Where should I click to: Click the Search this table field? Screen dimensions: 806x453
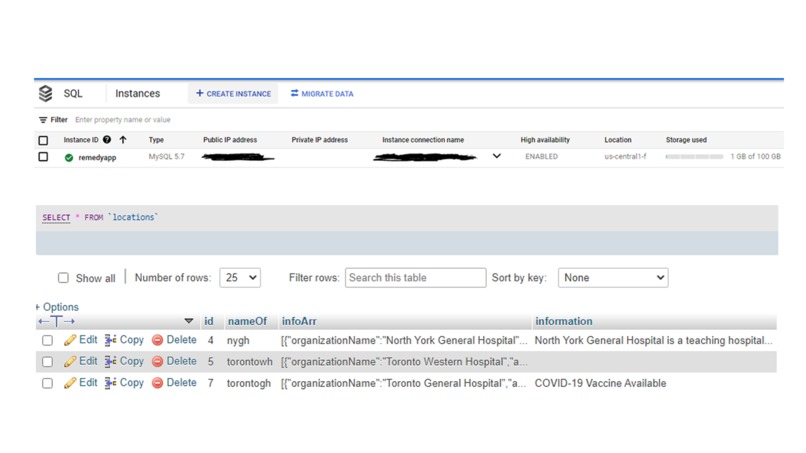tap(415, 278)
